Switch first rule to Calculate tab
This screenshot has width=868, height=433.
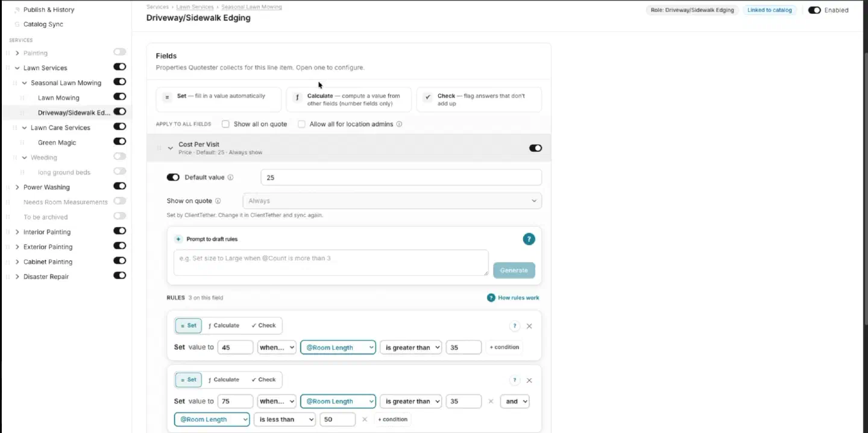coord(224,326)
